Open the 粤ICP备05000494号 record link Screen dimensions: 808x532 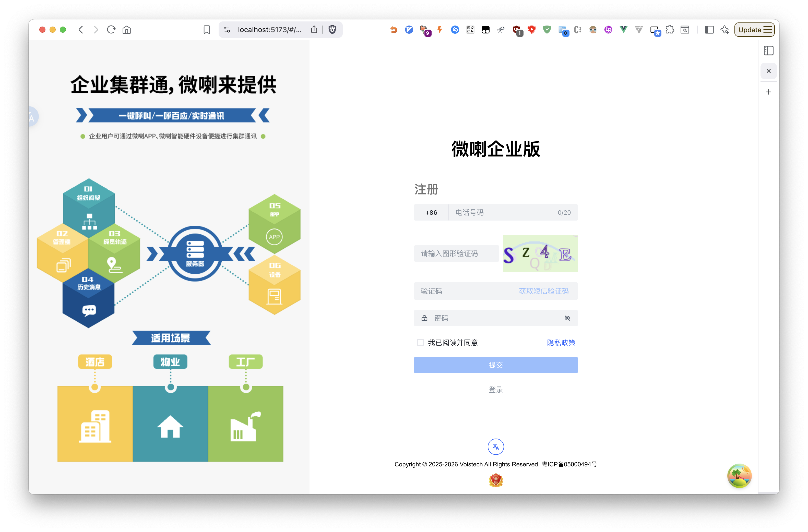(569, 465)
